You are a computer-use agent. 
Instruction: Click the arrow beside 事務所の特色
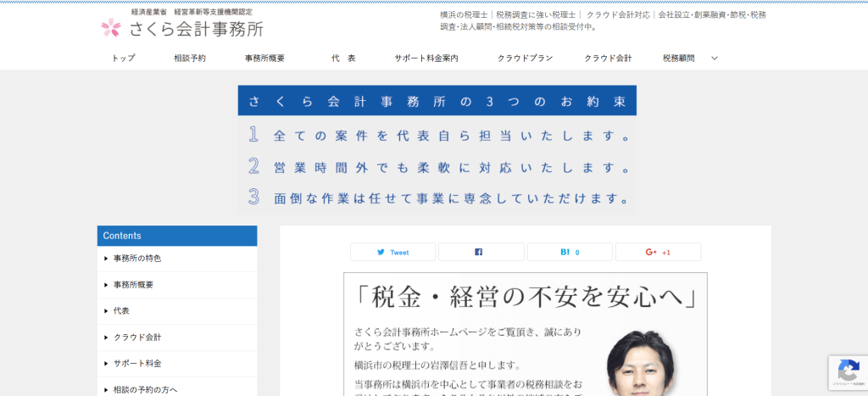pyautogui.click(x=106, y=259)
